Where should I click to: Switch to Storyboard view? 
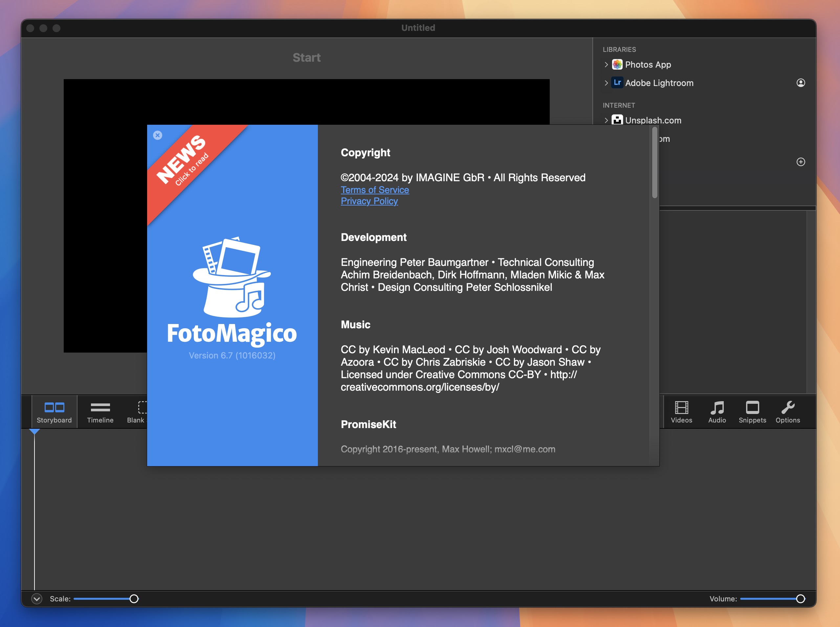[54, 412]
